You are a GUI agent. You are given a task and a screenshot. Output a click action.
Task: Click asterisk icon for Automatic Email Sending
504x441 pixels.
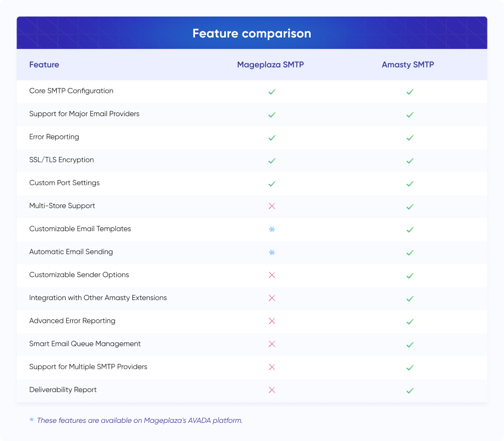(x=272, y=252)
